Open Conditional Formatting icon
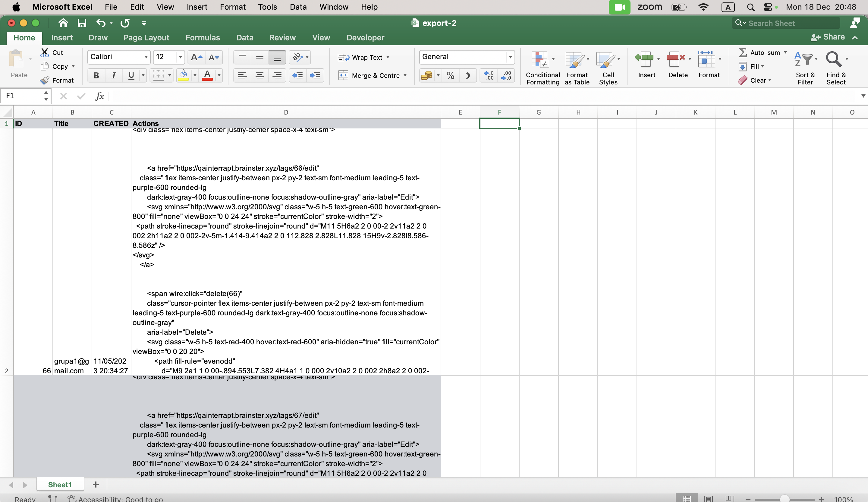 coord(540,60)
